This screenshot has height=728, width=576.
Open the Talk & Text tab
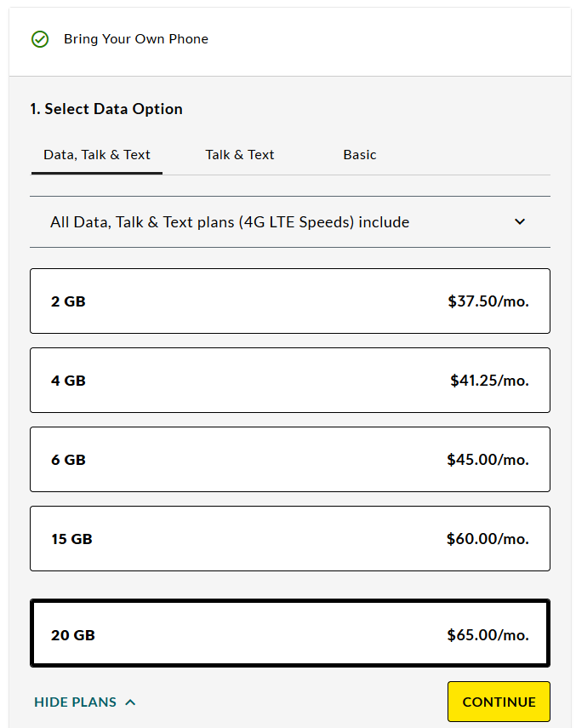tap(240, 155)
